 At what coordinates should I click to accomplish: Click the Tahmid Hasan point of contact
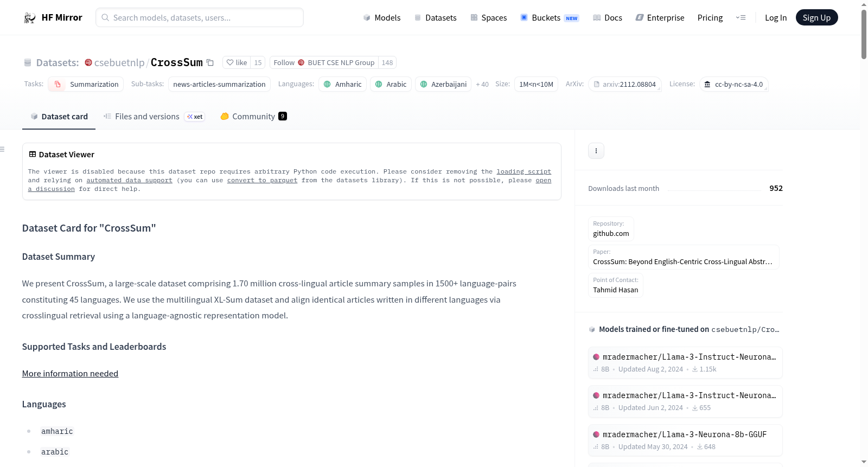pos(616,285)
